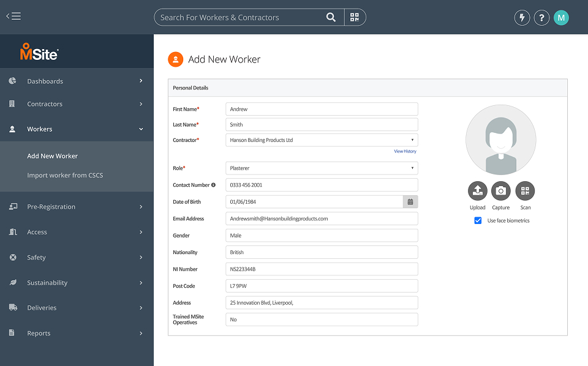
Task: Open the Role dropdown showing Plasterer
Action: pos(322,168)
